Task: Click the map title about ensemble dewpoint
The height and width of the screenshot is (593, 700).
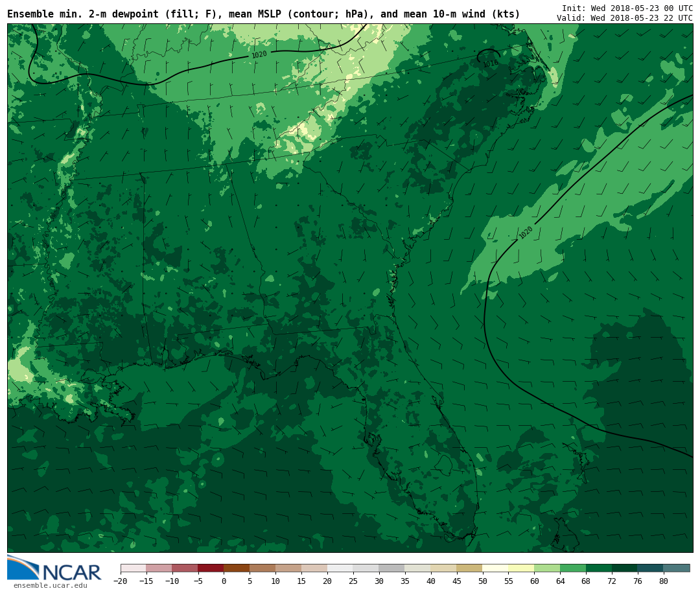Action: (263, 14)
